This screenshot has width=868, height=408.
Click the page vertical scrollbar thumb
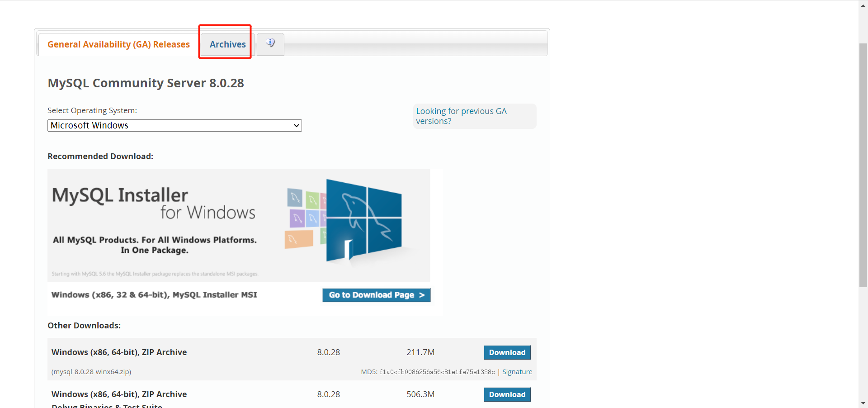863,165
